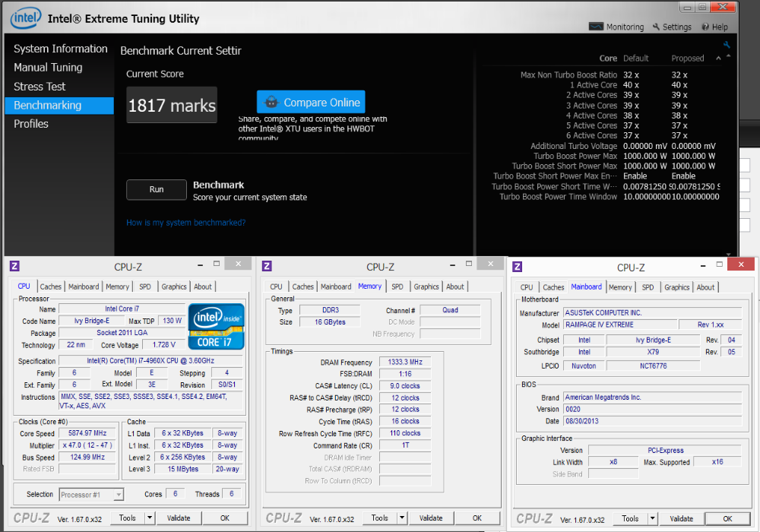Open 'How is my system benchmarked?' link
Screen dimensions: 760x532
pyautogui.click(x=185, y=223)
